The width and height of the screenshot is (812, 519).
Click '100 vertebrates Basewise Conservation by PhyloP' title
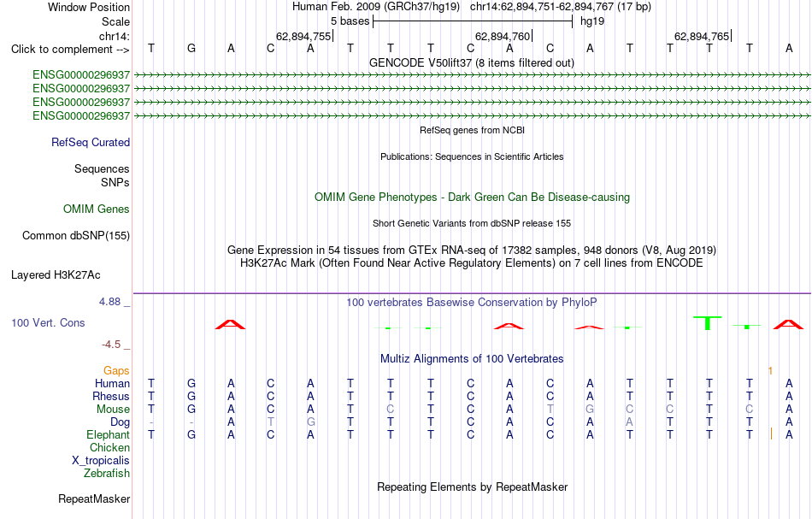[x=472, y=303]
